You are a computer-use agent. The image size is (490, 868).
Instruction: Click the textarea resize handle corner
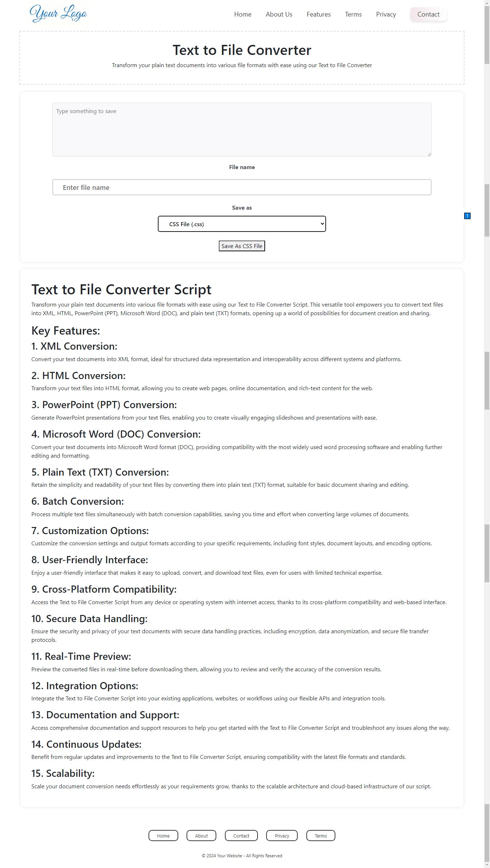click(429, 154)
